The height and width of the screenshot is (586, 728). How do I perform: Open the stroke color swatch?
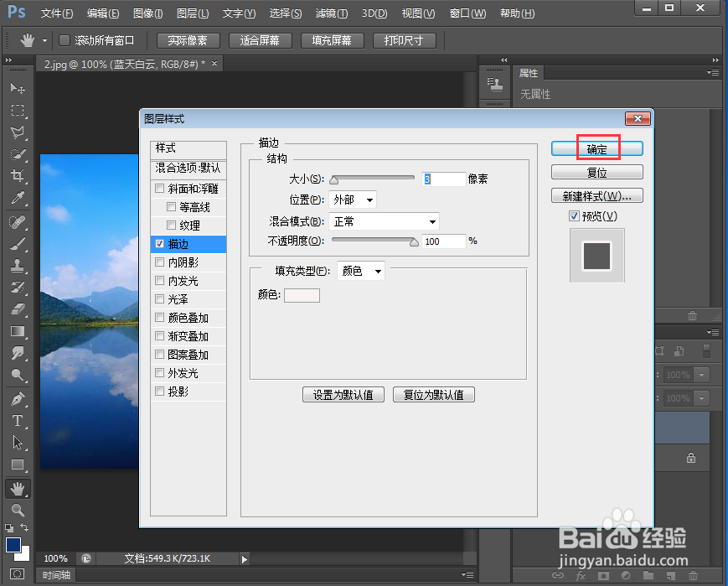coord(302,295)
